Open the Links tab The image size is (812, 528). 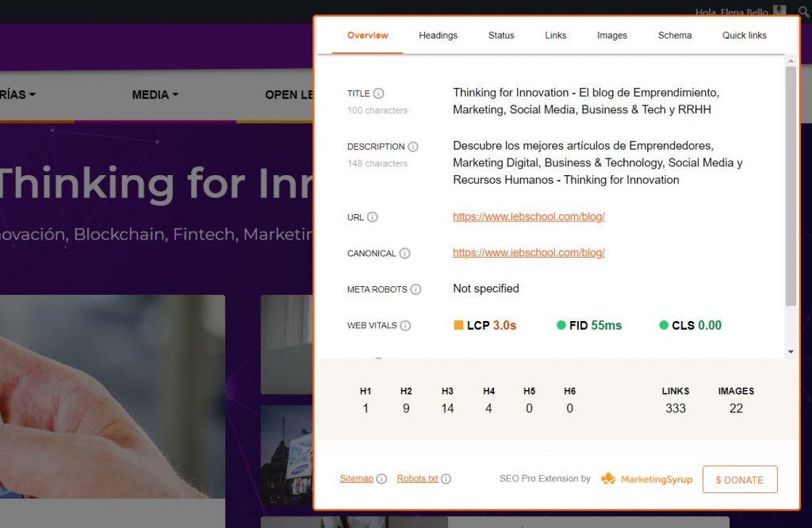click(556, 35)
